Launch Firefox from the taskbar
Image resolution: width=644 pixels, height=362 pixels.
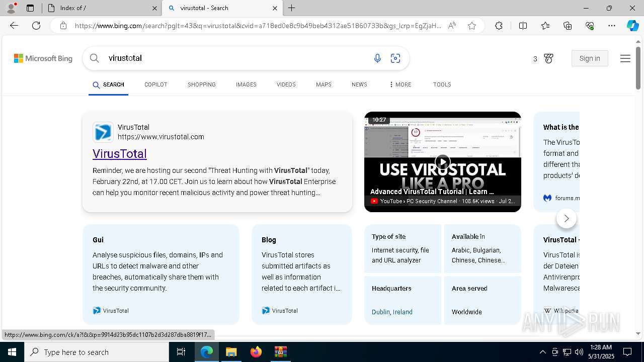coord(256,352)
